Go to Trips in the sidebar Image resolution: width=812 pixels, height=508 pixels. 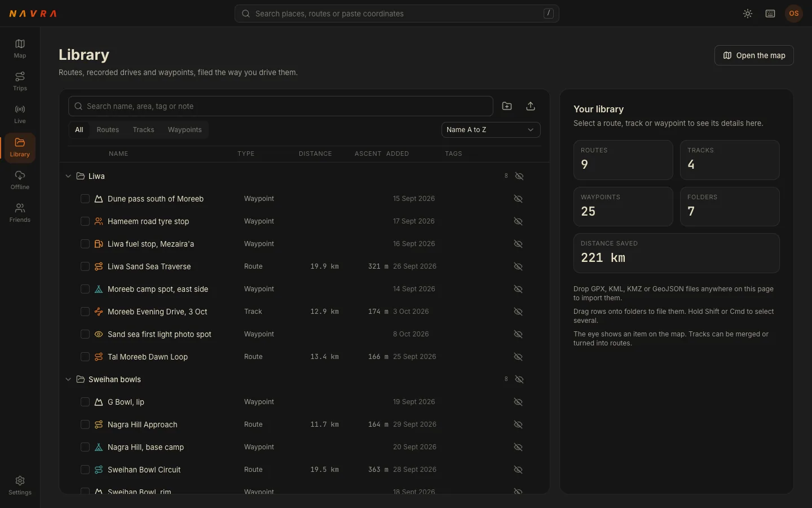click(20, 81)
